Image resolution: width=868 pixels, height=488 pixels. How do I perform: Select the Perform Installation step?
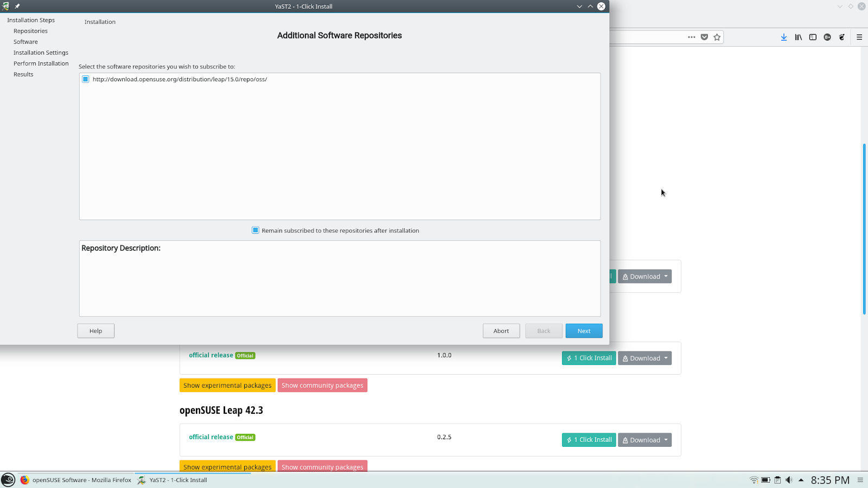pos(41,63)
